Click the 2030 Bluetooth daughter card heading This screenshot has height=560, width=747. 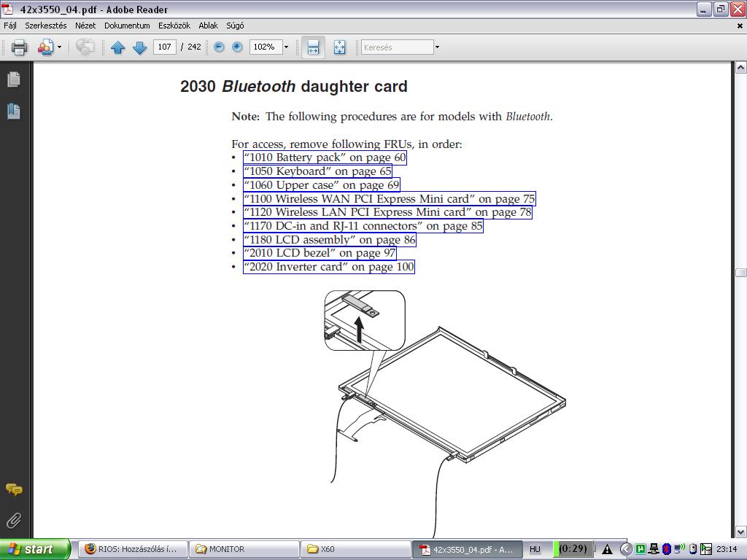click(294, 86)
